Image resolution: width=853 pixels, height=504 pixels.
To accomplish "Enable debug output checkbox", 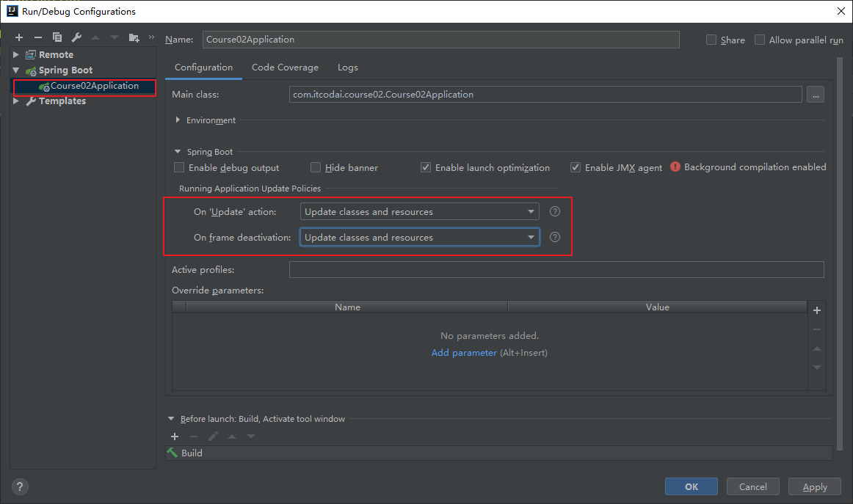I will click(179, 167).
